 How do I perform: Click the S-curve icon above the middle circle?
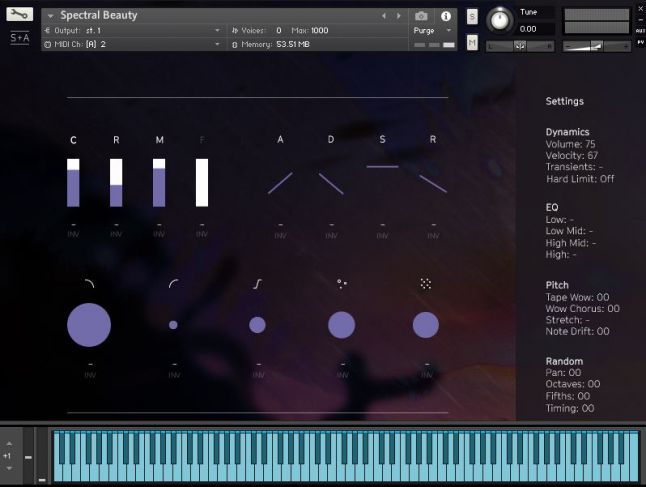click(257, 284)
